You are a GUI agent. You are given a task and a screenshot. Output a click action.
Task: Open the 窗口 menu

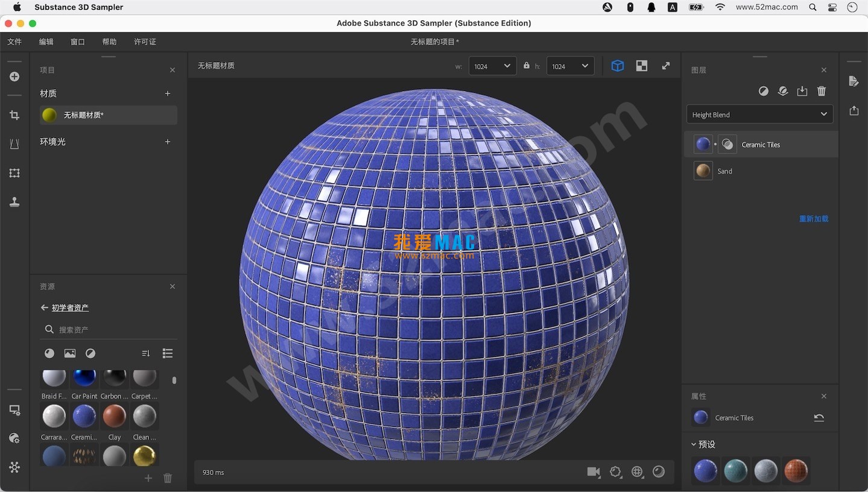(78, 42)
